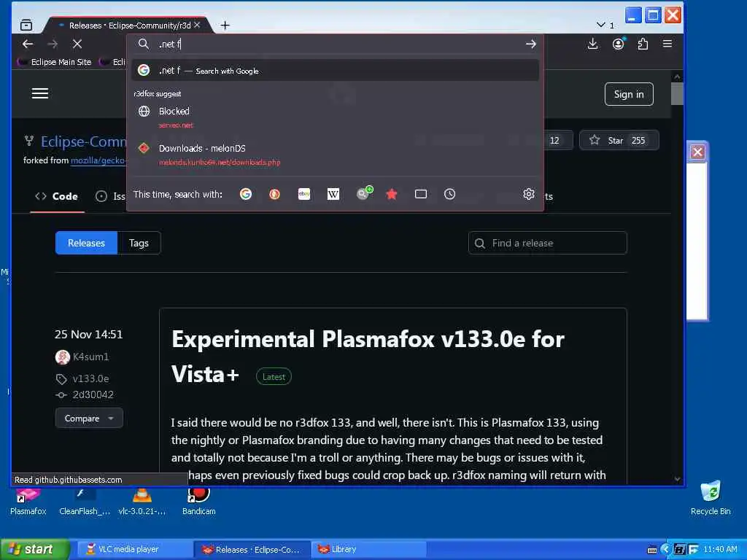Viewport: 747px width, 560px height.
Task: Expand hidden tray icons arrow
Action: click(x=665, y=550)
